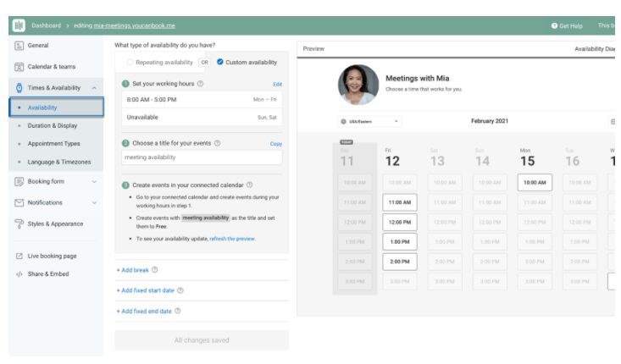Click the Calendar & teams icon

pyautogui.click(x=19, y=67)
